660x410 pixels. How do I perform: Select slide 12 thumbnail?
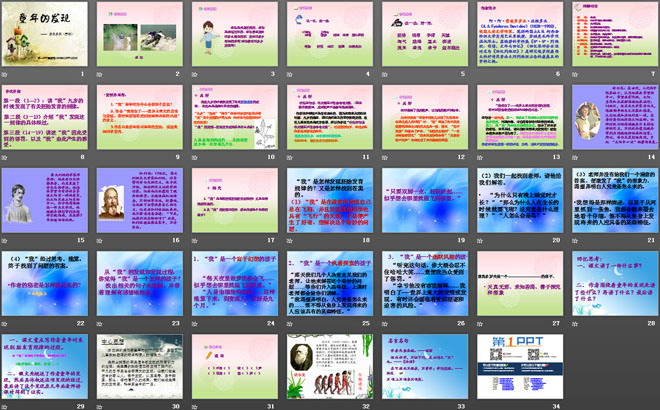pos(425,117)
